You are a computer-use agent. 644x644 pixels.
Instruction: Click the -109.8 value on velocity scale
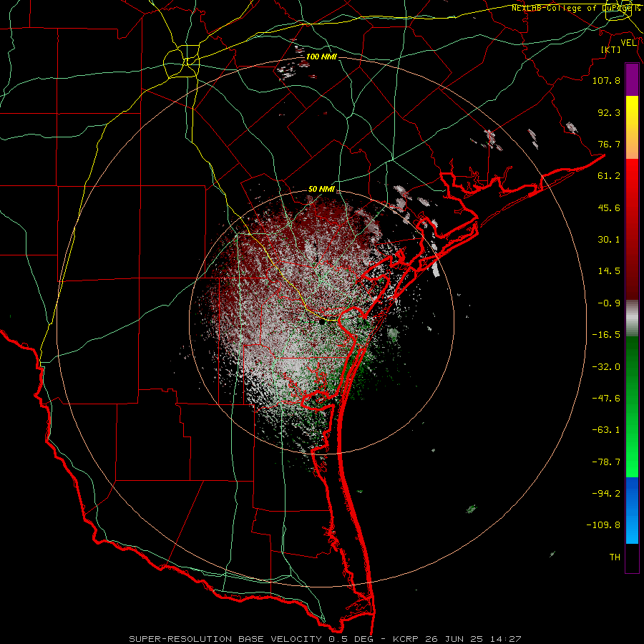(x=604, y=525)
